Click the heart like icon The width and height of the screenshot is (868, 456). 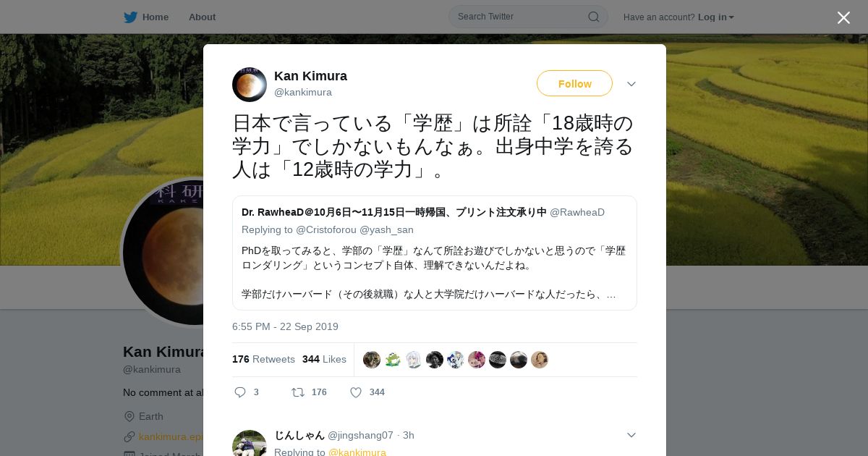pyautogui.click(x=356, y=392)
